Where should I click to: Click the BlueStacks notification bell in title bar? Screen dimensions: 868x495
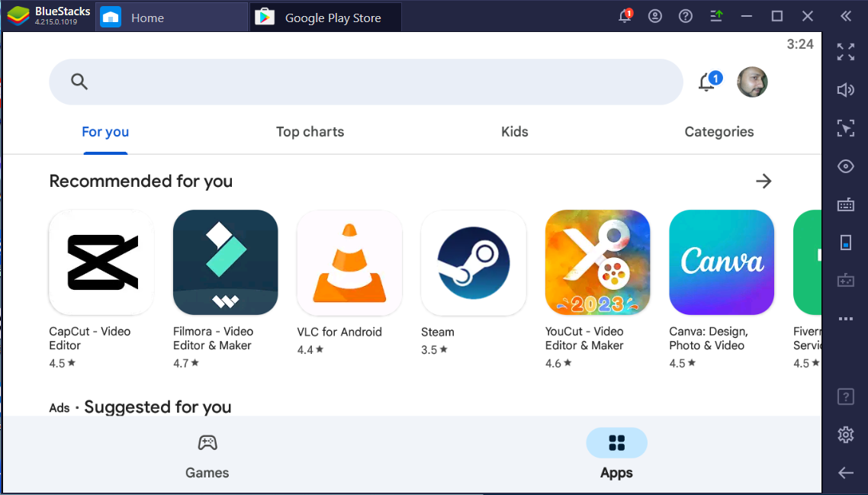pyautogui.click(x=625, y=15)
